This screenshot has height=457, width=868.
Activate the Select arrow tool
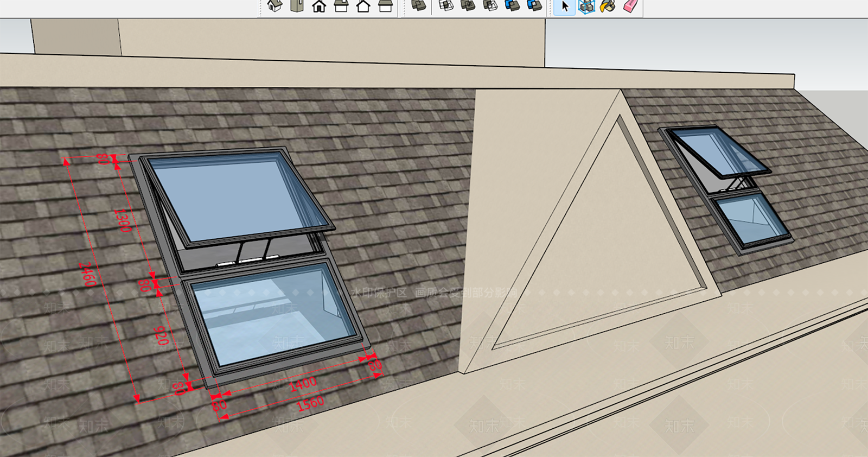[565, 7]
